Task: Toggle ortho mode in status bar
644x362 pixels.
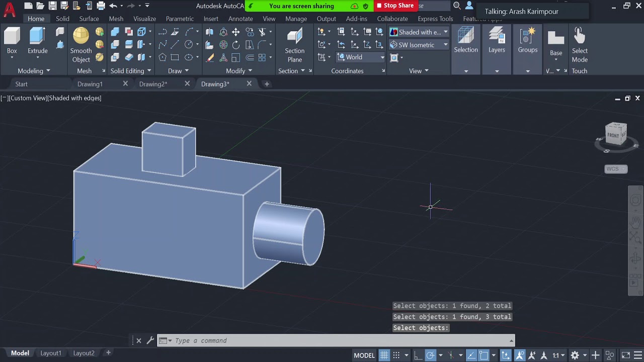Action: point(418,355)
